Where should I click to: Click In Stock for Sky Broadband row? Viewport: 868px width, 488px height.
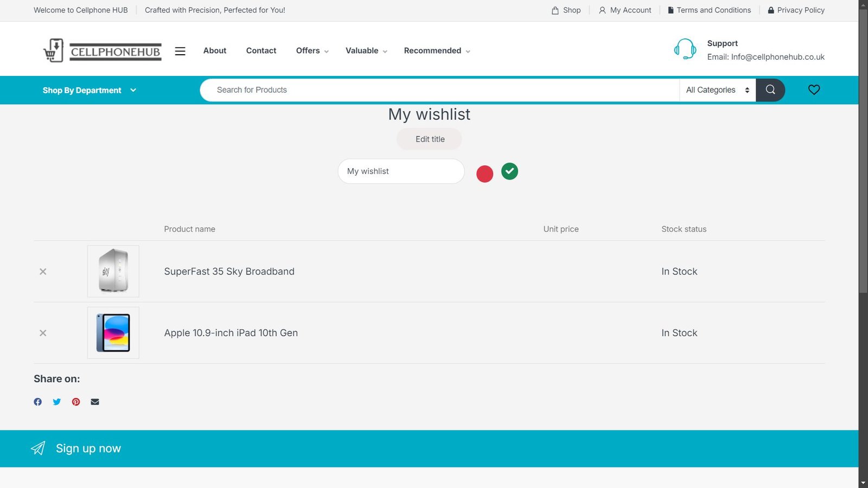[x=679, y=272]
